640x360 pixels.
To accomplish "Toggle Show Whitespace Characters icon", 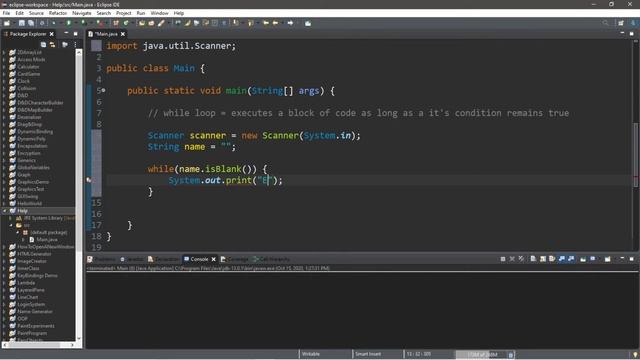I will [224, 23].
